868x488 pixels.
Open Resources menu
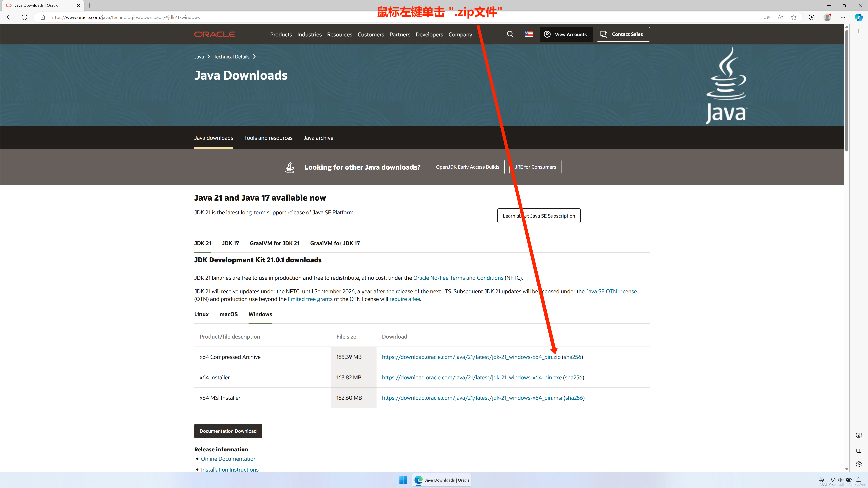tap(339, 34)
